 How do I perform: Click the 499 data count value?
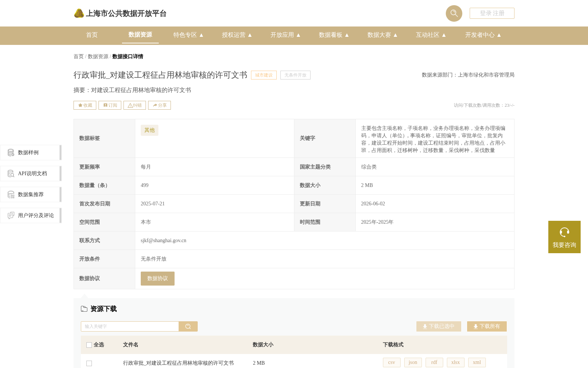coord(145,185)
